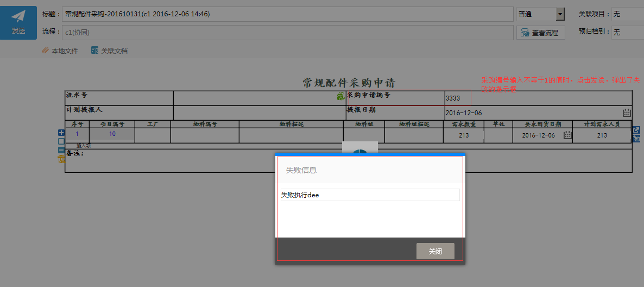This screenshot has height=287, width=644.
Task: Click the empty 物料编号 cell in row 1
Action: [x=205, y=135]
